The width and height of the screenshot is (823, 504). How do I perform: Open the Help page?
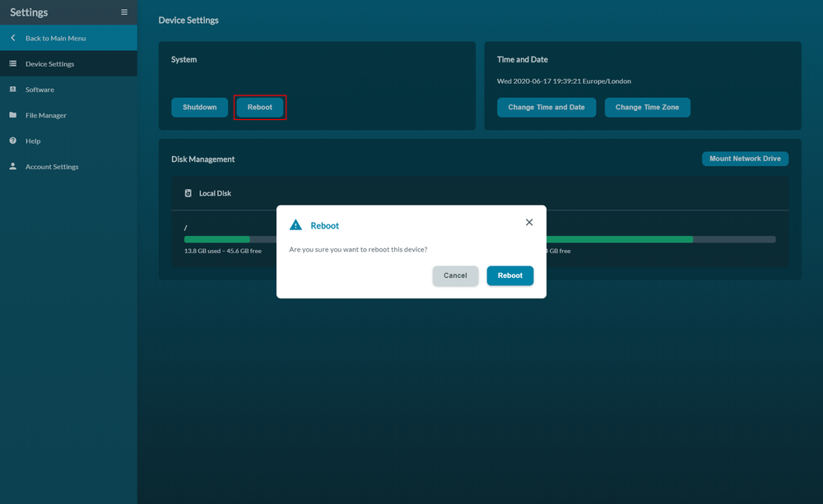[69, 141]
